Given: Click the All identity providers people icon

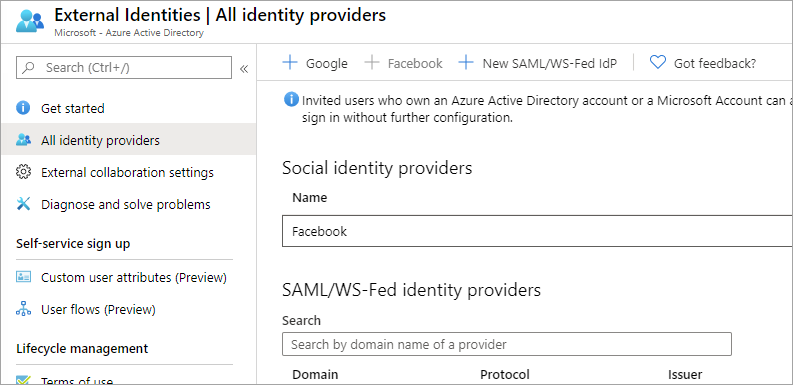Looking at the screenshot, I should (23, 140).
